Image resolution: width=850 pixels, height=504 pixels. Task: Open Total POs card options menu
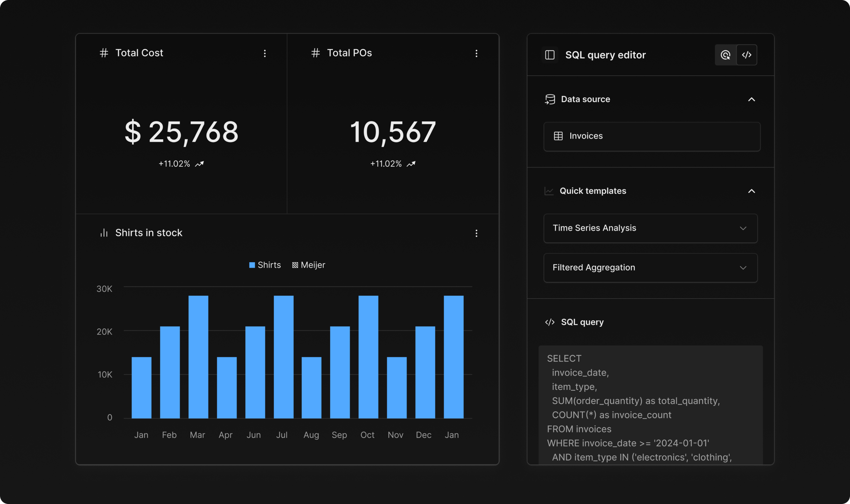pyautogui.click(x=476, y=53)
